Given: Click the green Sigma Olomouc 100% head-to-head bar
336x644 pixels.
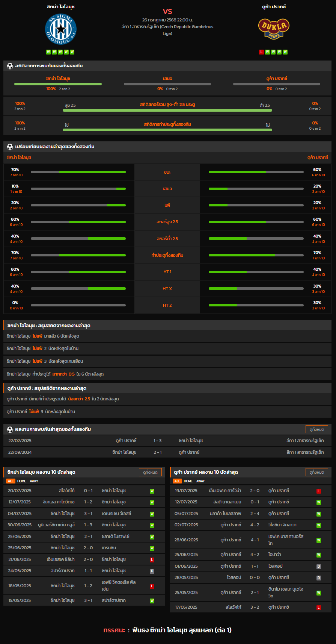Looking at the screenshot, I should (58, 84).
